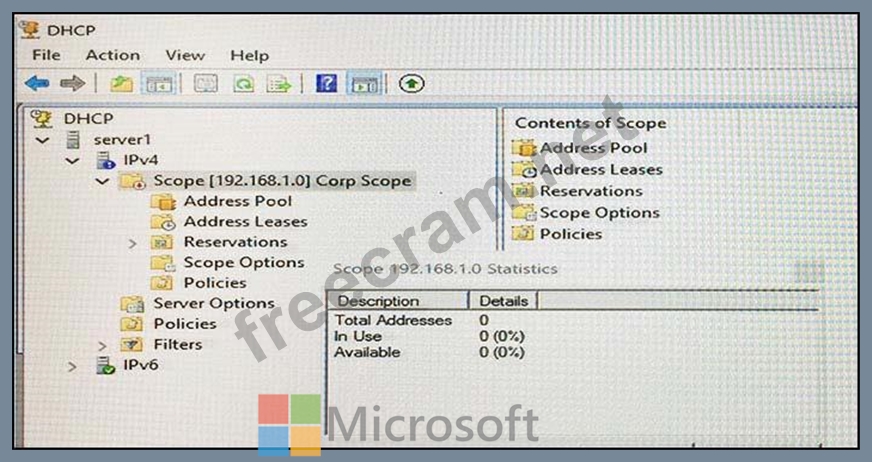The image size is (872, 462).
Task: Click the Back arrow toolbar icon
Action: click(x=37, y=84)
